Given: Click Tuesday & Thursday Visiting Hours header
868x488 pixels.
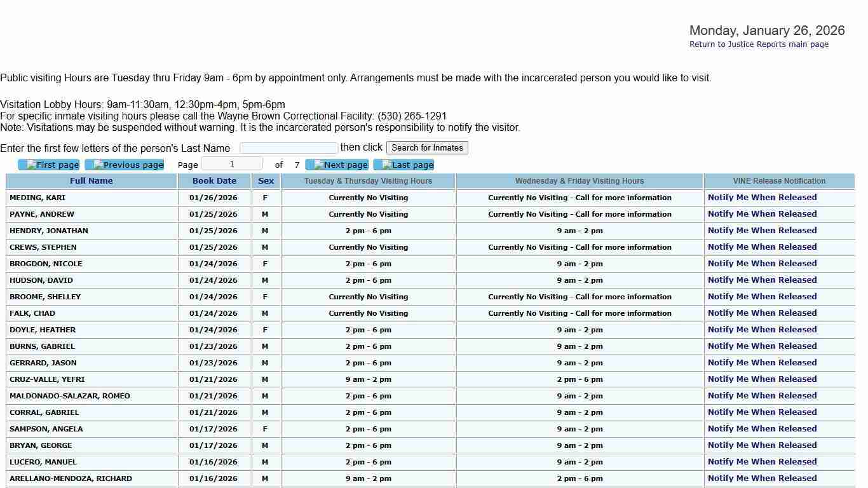Looking at the screenshot, I should (x=368, y=181).
